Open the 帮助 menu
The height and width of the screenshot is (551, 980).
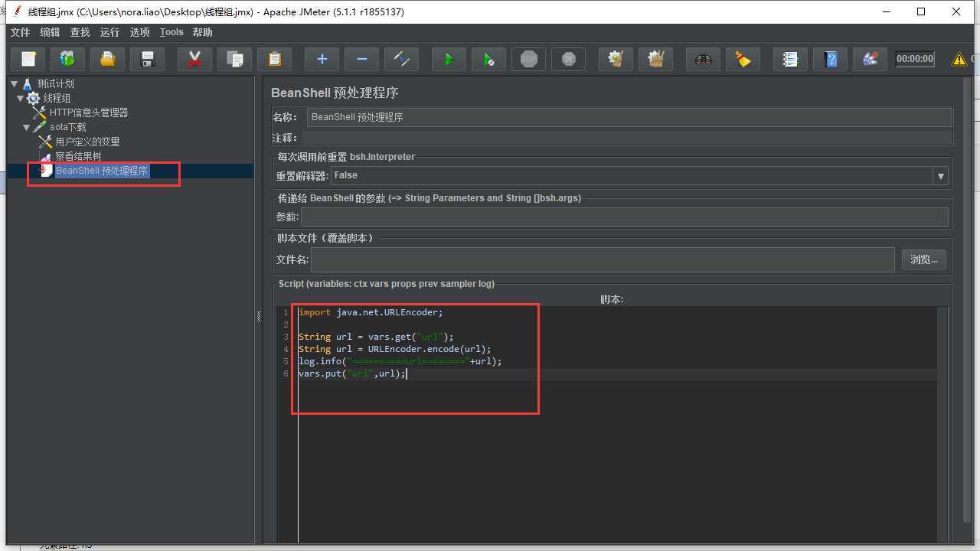(202, 32)
